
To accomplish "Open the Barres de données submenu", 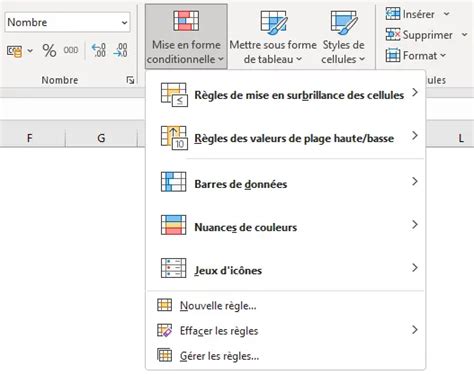I will pos(286,183).
